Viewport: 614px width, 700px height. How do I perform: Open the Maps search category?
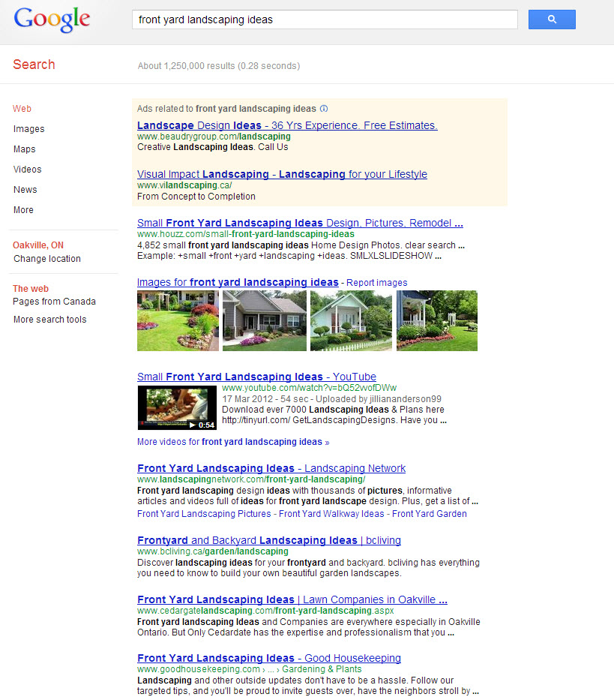coord(25,149)
